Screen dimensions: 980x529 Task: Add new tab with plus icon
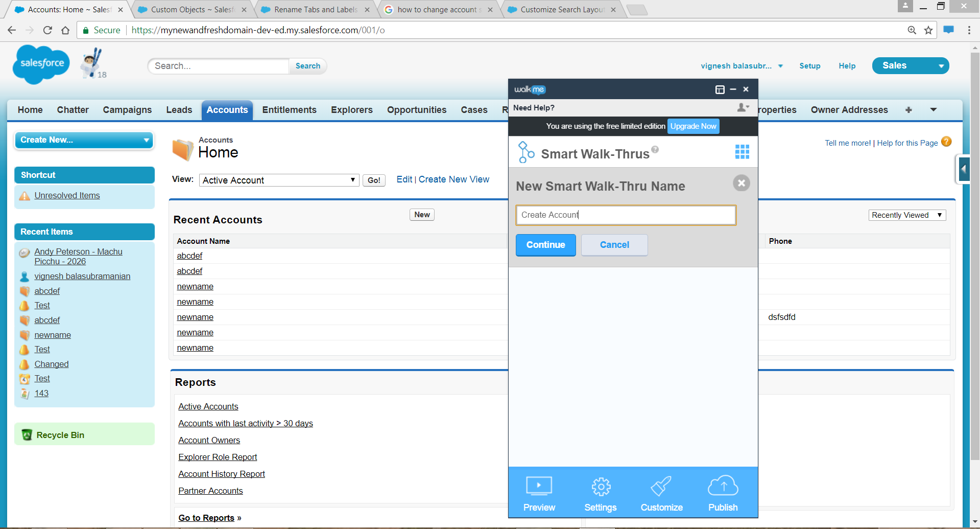[x=909, y=110]
